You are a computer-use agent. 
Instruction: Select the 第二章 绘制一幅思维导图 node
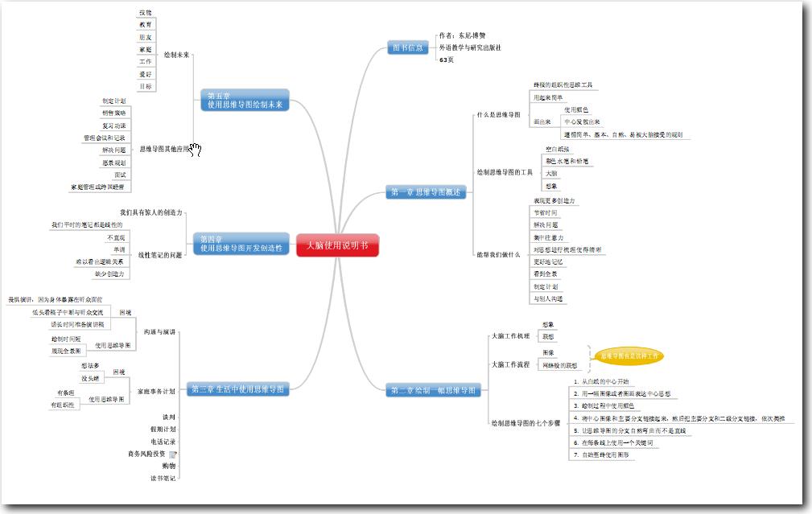coord(435,391)
